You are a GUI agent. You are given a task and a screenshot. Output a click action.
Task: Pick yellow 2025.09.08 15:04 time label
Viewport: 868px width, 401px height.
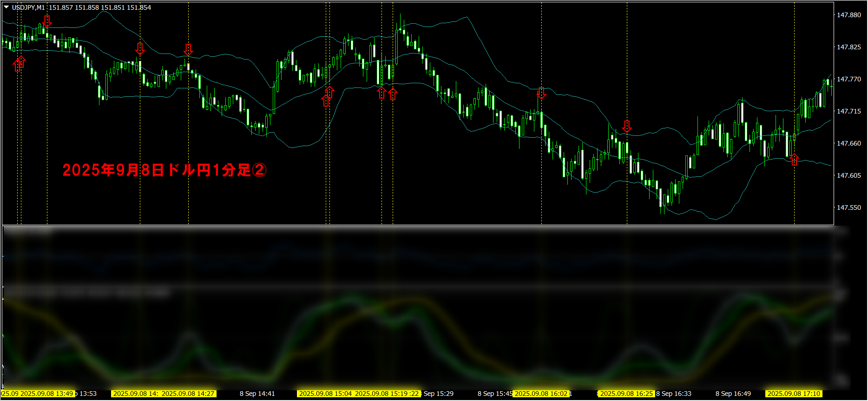pyautogui.click(x=325, y=394)
